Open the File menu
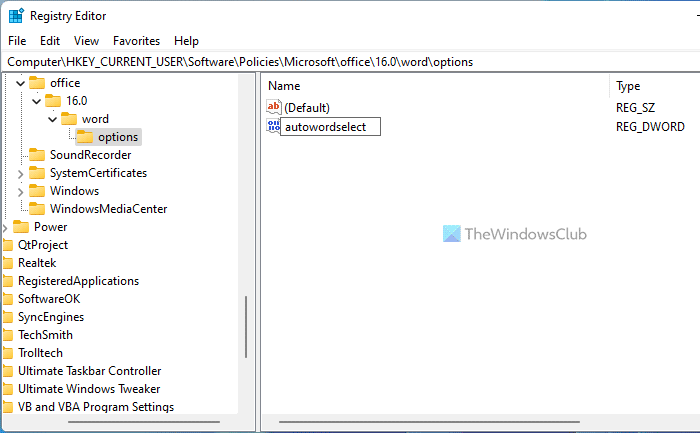This screenshot has height=433, width=700. [17, 41]
